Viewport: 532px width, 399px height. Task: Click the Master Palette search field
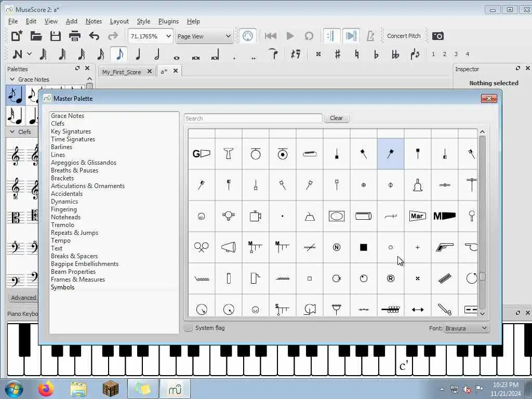click(253, 118)
